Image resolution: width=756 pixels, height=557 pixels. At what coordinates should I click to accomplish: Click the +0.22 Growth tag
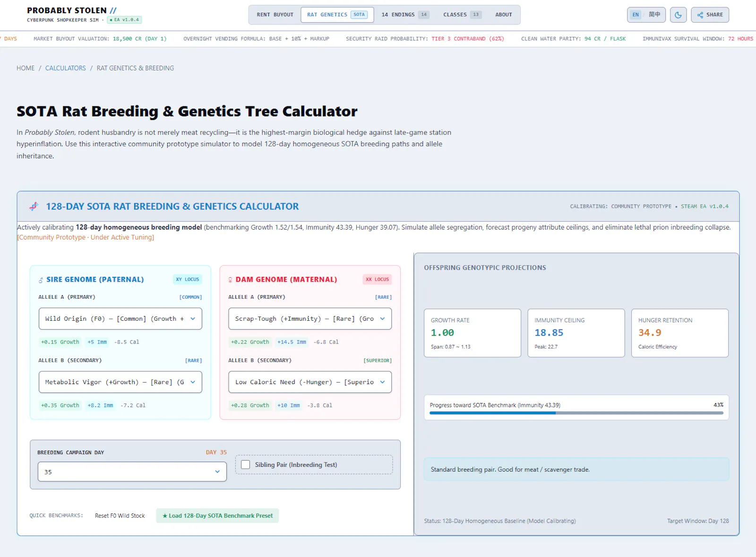pos(250,342)
